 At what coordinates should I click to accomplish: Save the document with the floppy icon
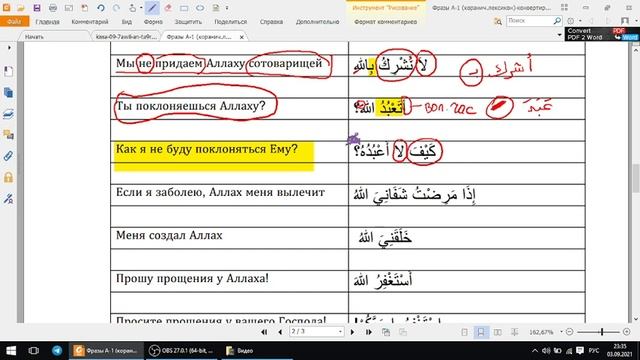click(x=37, y=8)
